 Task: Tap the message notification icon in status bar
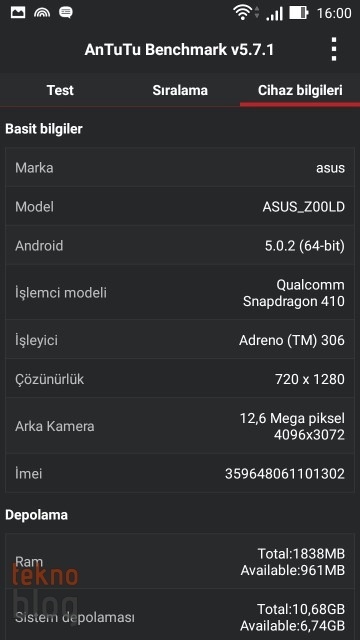coord(65,13)
